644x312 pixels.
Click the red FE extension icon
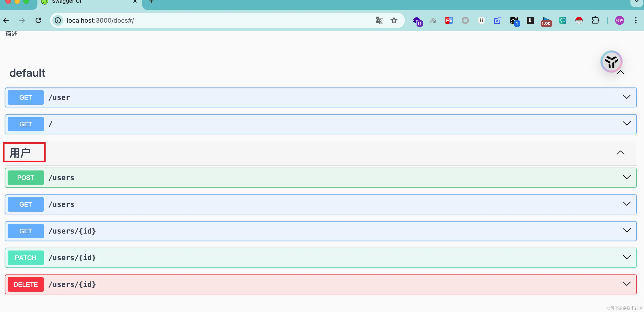pos(449,20)
